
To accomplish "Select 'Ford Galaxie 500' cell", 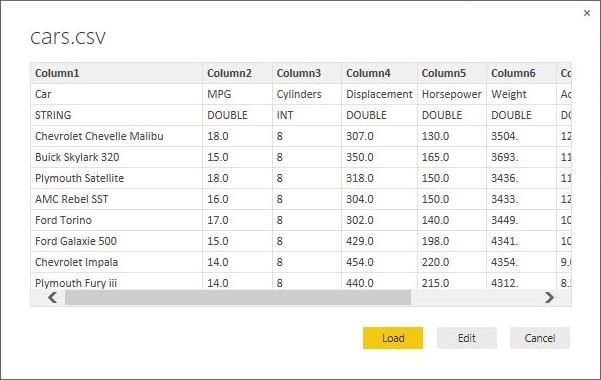I will pyautogui.click(x=117, y=241).
